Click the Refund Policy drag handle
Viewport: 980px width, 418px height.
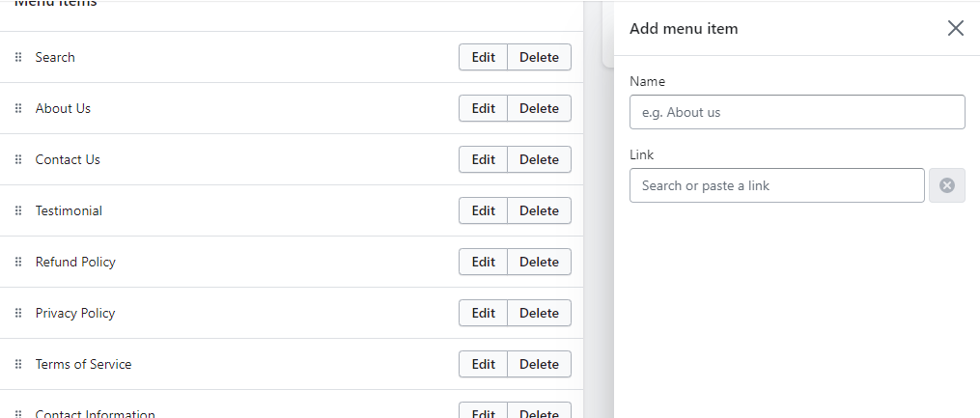pyautogui.click(x=18, y=262)
